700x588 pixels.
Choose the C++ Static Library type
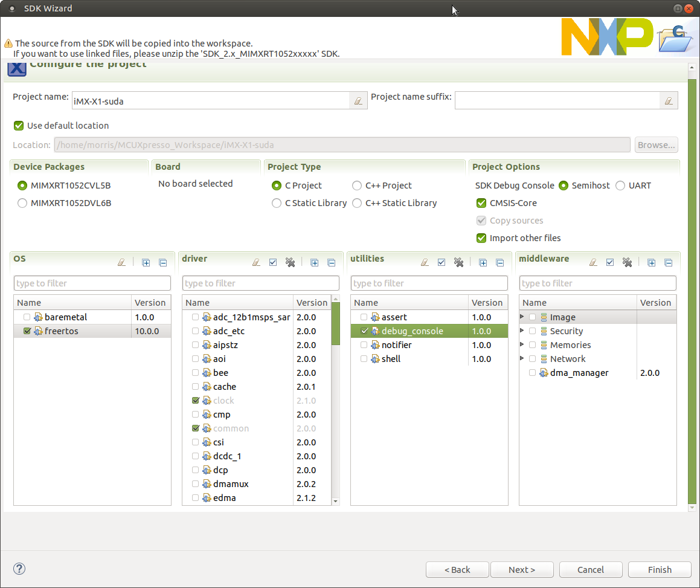point(357,203)
